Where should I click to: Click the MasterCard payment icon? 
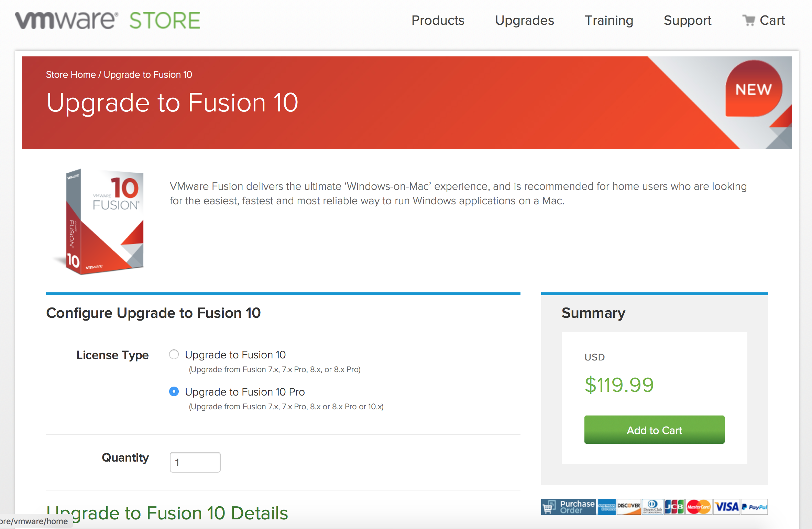coord(698,507)
